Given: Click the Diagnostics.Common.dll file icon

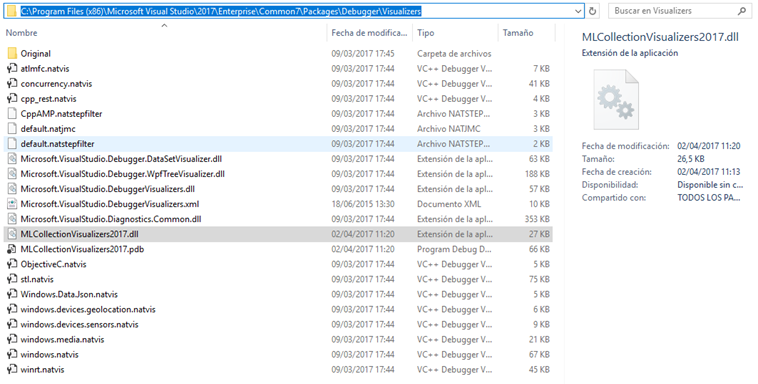Looking at the screenshot, I should 12,219.
